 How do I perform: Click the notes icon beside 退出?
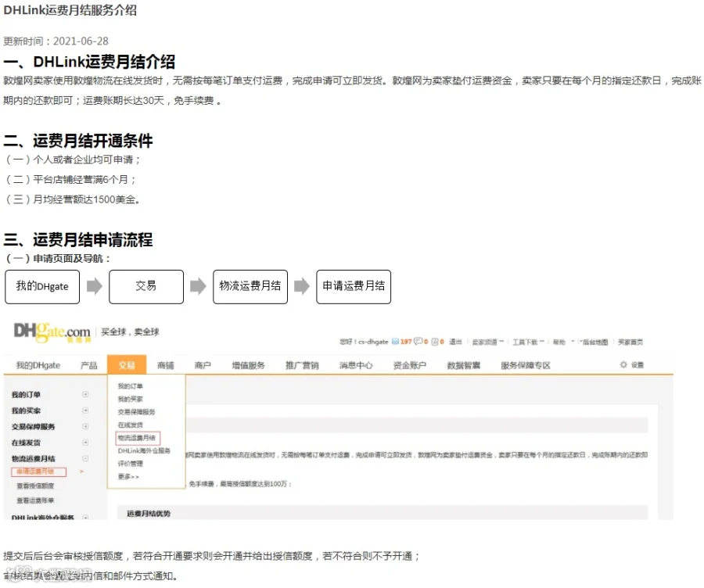coord(435,342)
